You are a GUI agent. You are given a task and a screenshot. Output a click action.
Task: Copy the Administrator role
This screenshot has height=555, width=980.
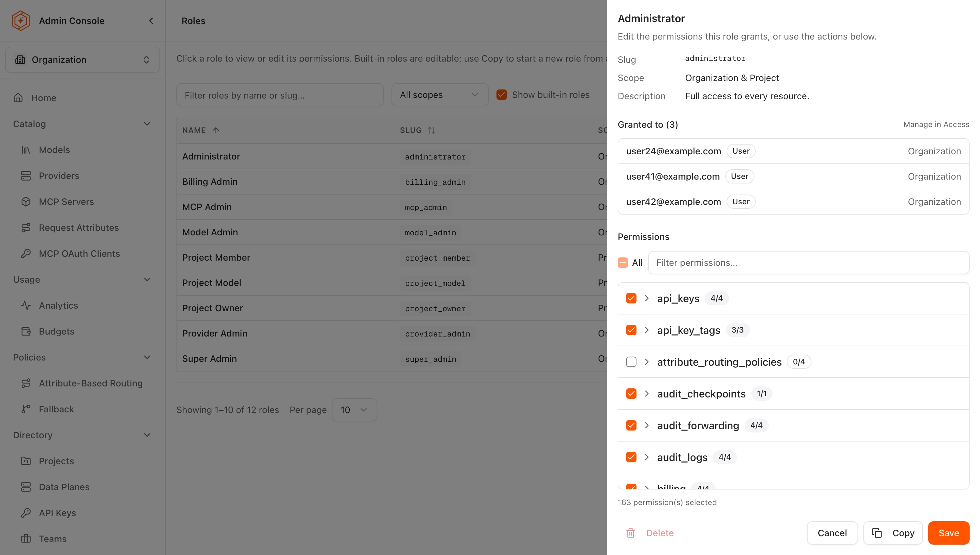[x=893, y=533]
